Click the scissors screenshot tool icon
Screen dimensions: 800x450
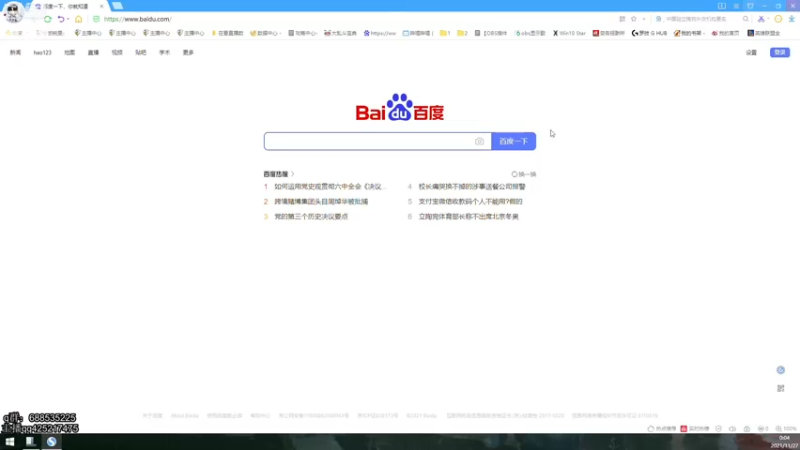point(761,19)
